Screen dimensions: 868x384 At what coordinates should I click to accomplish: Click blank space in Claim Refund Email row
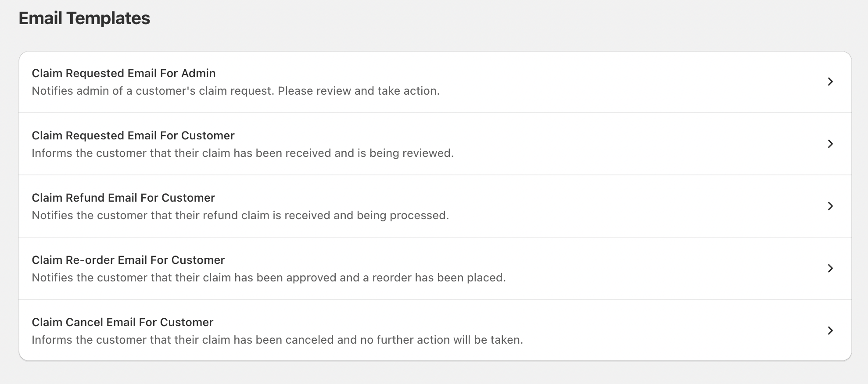click(x=614, y=206)
